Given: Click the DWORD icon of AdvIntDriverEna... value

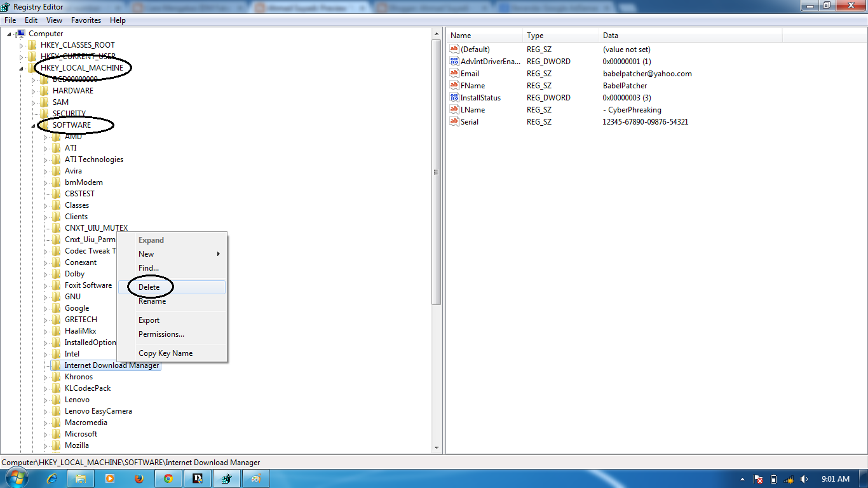Looking at the screenshot, I should [x=454, y=62].
